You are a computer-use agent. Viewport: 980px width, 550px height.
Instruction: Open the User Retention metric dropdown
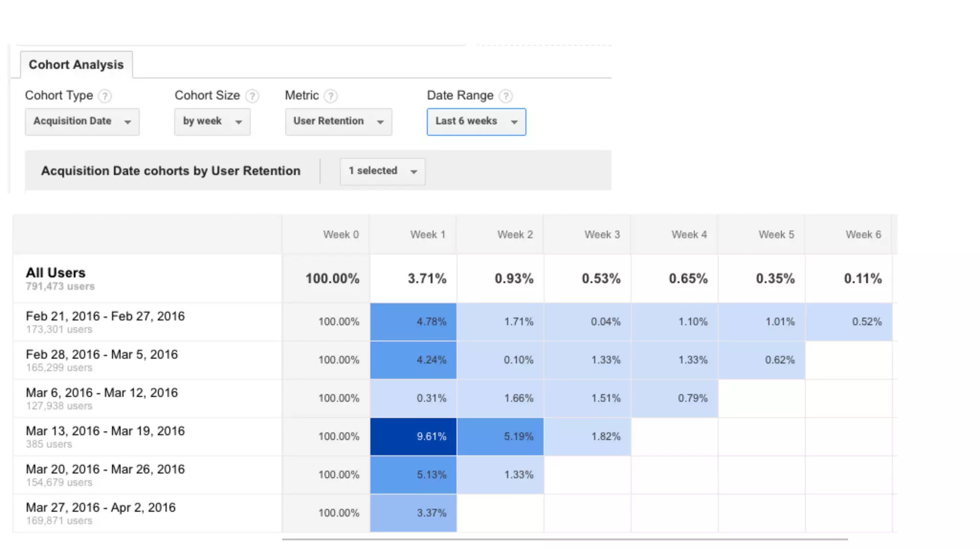[x=338, y=121]
